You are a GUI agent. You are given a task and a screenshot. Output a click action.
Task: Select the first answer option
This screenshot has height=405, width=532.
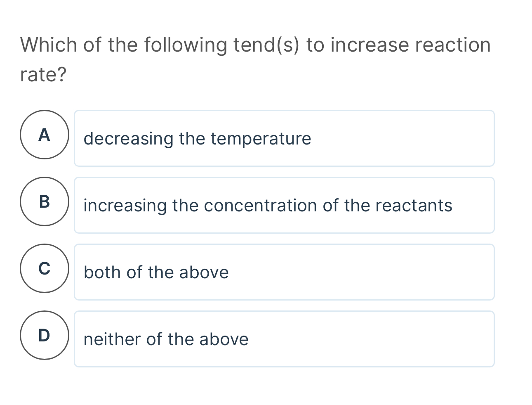click(x=284, y=138)
